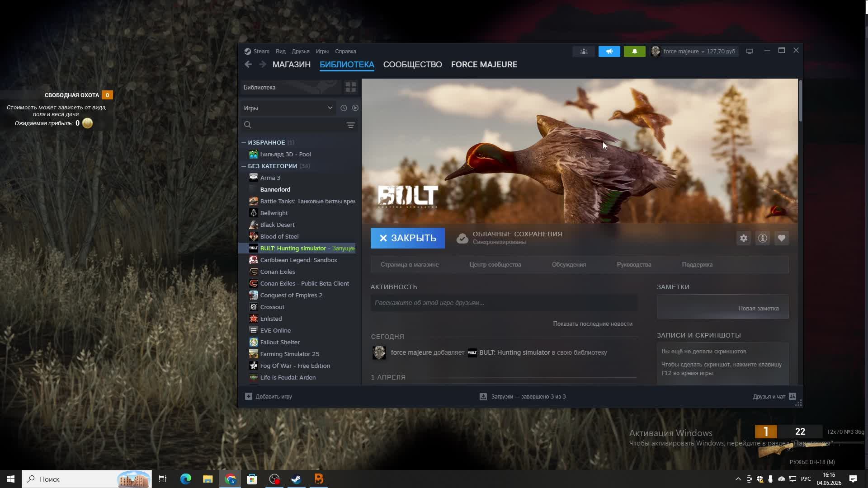Open the Steam friends icon button in title bar

point(584,52)
